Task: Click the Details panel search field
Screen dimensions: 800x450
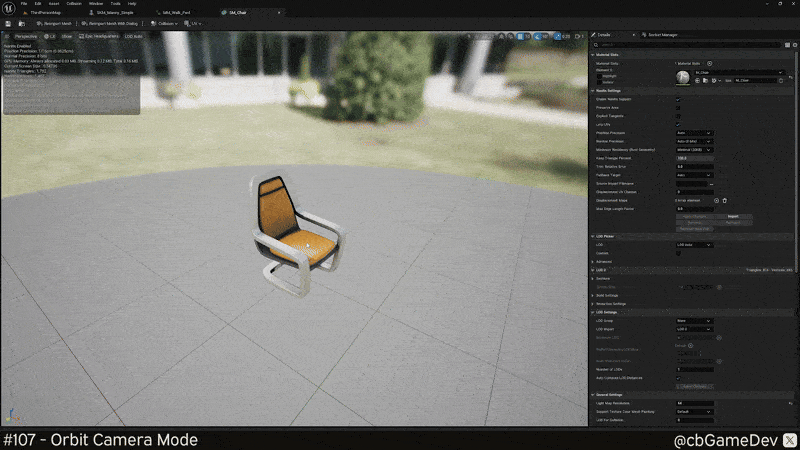Action: (686, 45)
